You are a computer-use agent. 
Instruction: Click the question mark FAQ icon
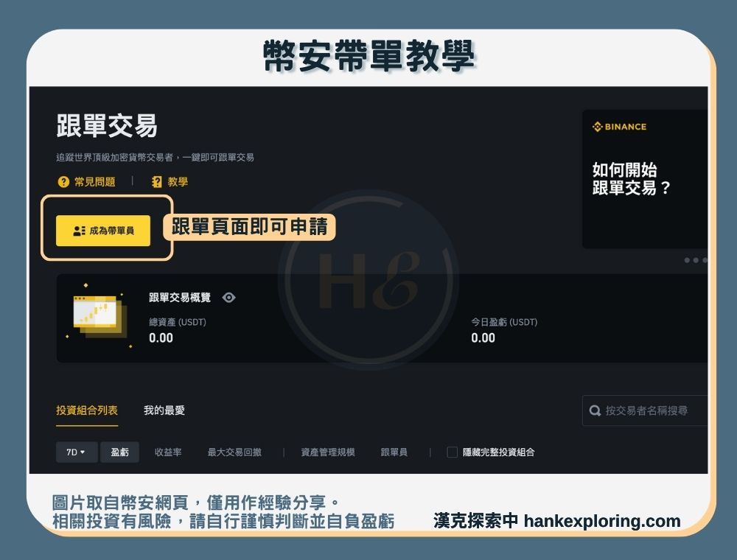(x=63, y=182)
